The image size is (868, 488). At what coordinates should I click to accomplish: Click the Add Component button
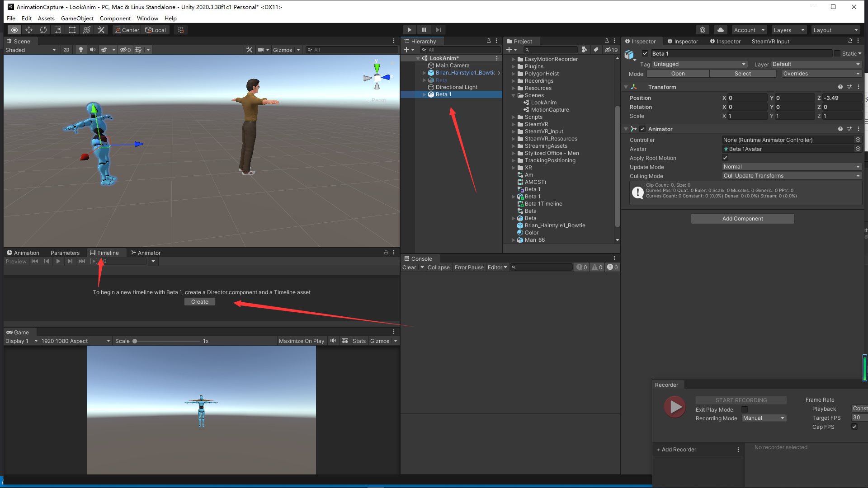pos(742,219)
